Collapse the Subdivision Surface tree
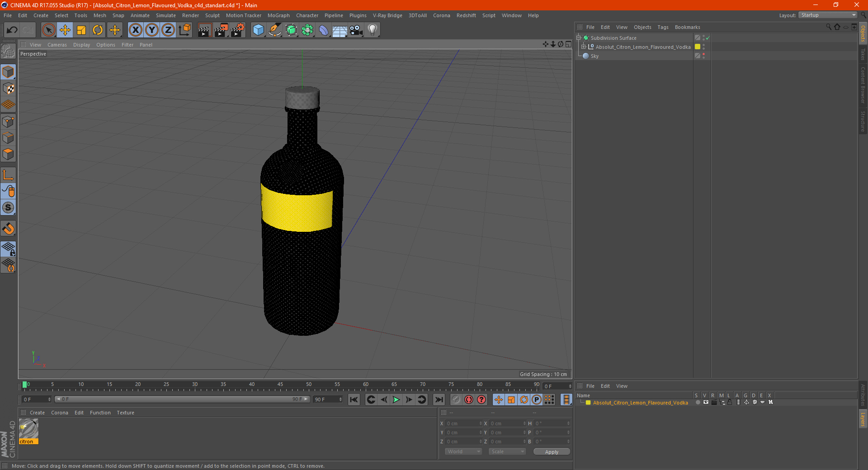Screen dimensions: 868x470 [x=579, y=38]
